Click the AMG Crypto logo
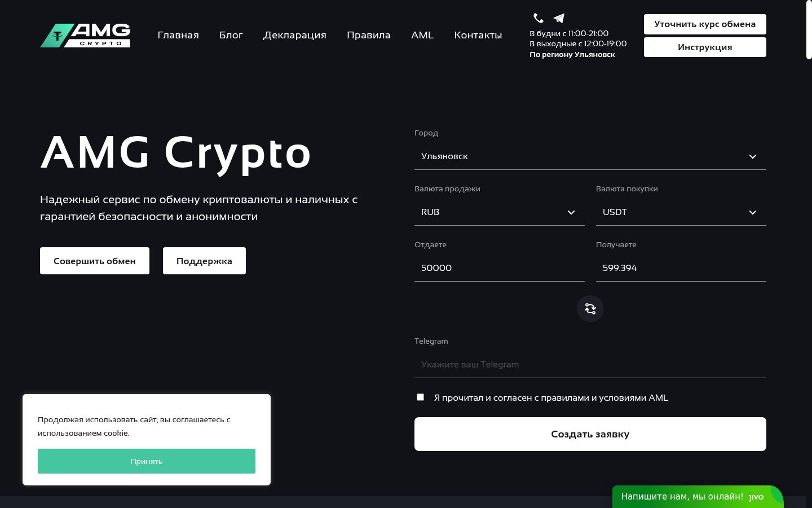This screenshot has height=508, width=812. 85,35
